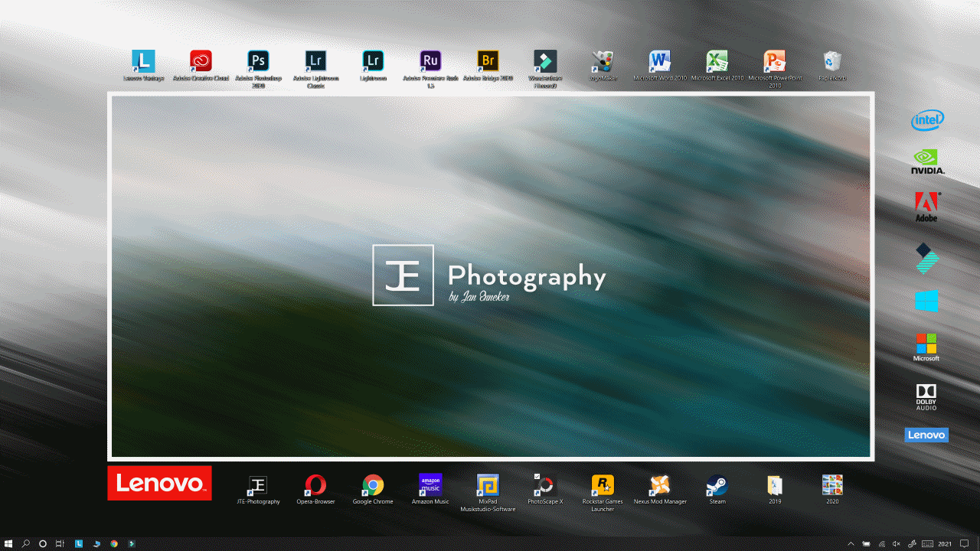Select the Nexus Mod Manager shortcut
Screen dimensions: 980x551
click(660, 490)
